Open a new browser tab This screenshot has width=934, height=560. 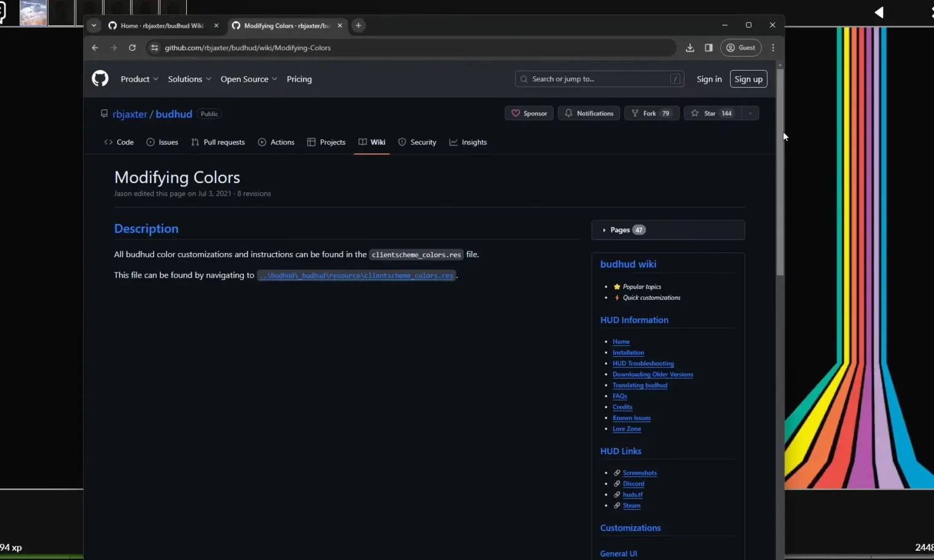point(358,25)
